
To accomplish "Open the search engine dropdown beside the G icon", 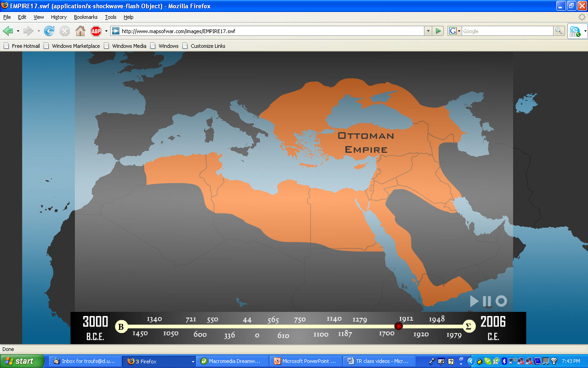I will [x=458, y=31].
